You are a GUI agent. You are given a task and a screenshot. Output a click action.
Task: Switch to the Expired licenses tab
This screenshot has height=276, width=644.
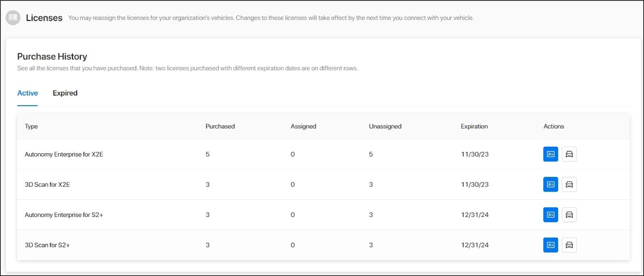[x=65, y=93]
